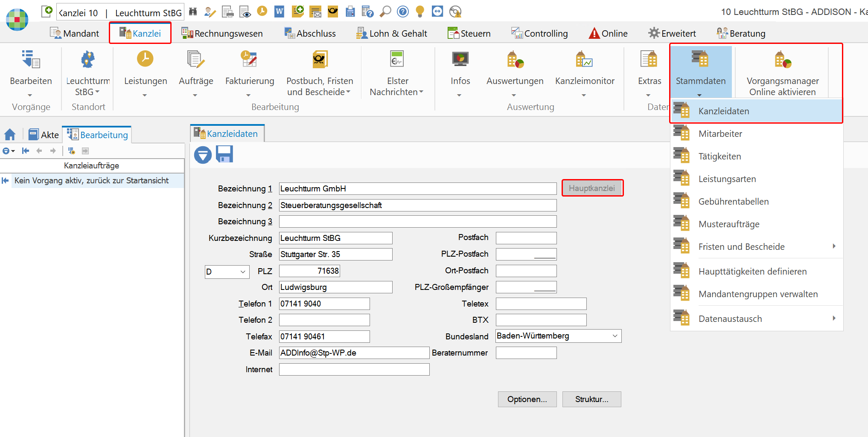Image resolution: width=868 pixels, height=437 pixels.
Task: Click the Optionen... button
Action: [x=527, y=399]
